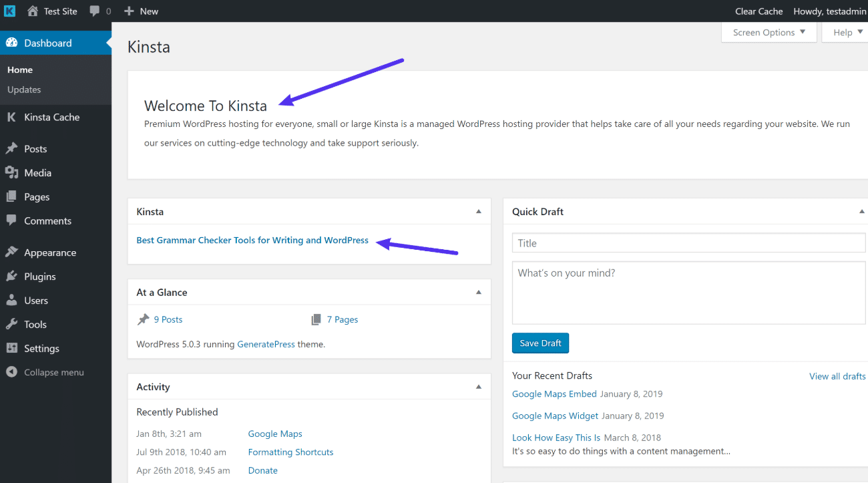868x483 pixels.
Task: Open the Media library icon
Action: 13,172
